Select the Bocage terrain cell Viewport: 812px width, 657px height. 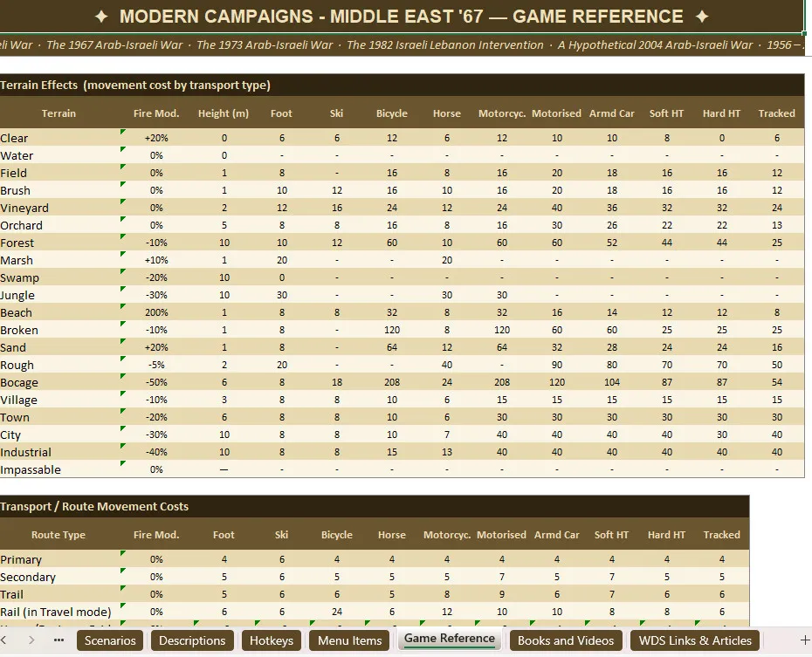[x=60, y=382]
